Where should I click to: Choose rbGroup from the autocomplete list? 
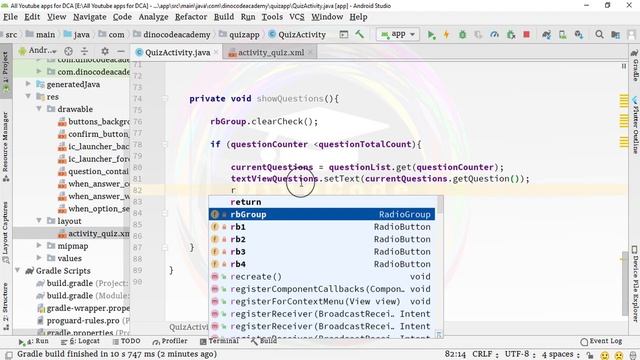click(x=322, y=214)
